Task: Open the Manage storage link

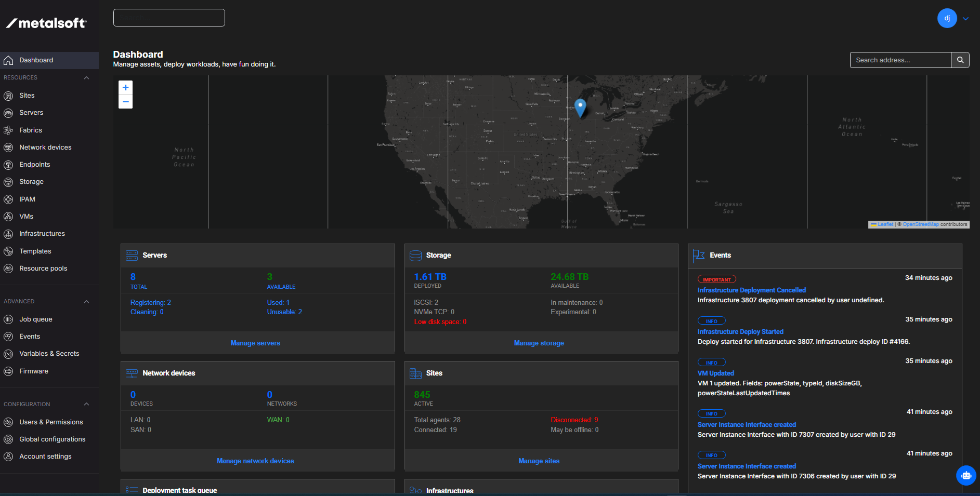Action: (539, 343)
